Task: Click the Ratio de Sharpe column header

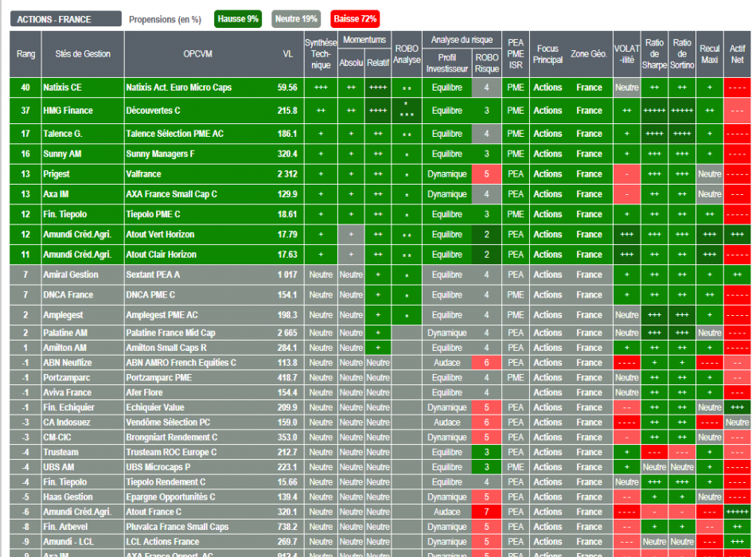Action: point(654,54)
